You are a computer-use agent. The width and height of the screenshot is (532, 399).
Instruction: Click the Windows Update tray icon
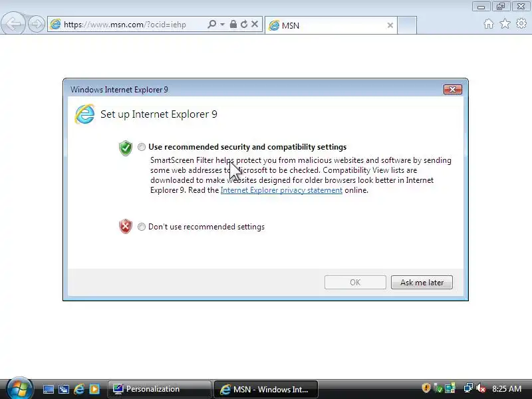pyautogui.click(x=450, y=388)
